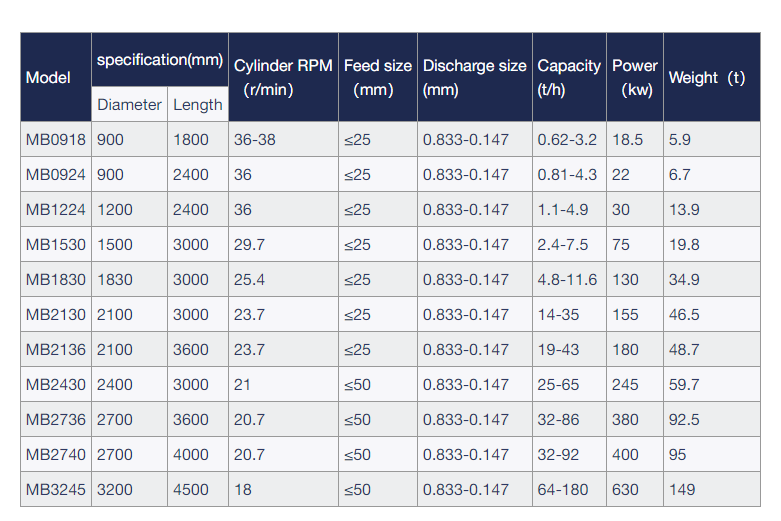781x521 pixels.
Task: Click length 1800 in MB0918 row
Action: click(198, 139)
